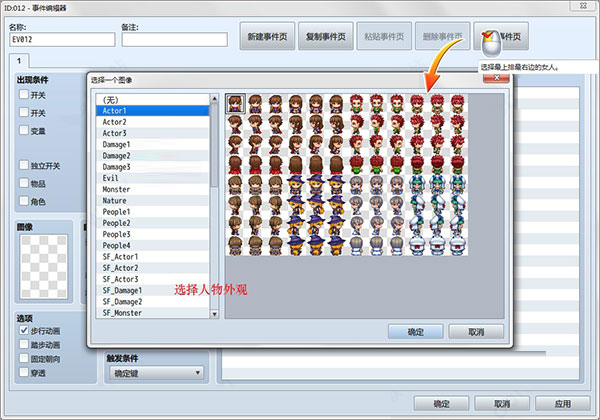Select the Actor1 image set
The width and height of the screenshot is (600, 420).
tap(153, 111)
